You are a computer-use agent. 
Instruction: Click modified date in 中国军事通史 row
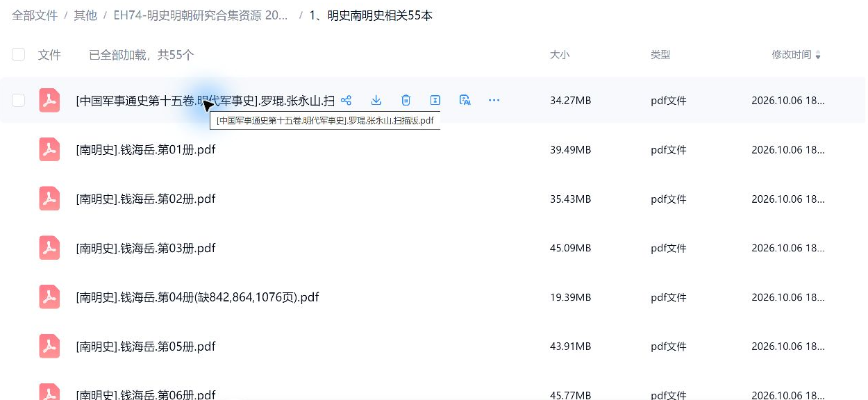tap(788, 101)
